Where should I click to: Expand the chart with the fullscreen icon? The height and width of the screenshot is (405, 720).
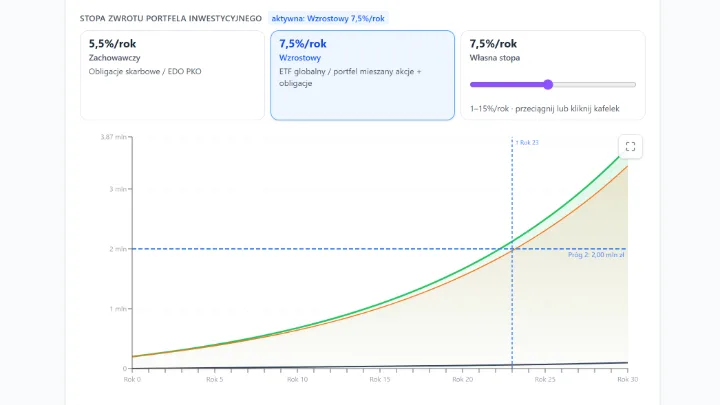pyautogui.click(x=630, y=146)
